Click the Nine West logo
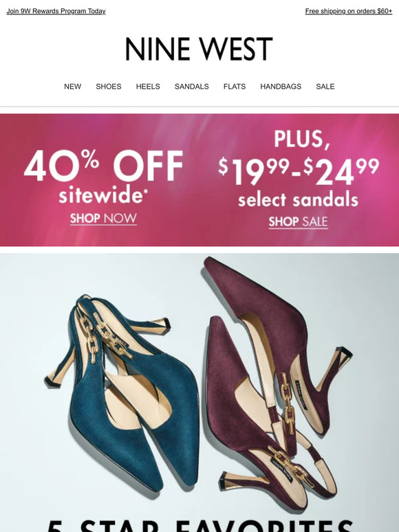399x532 pixels. click(x=199, y=49)
